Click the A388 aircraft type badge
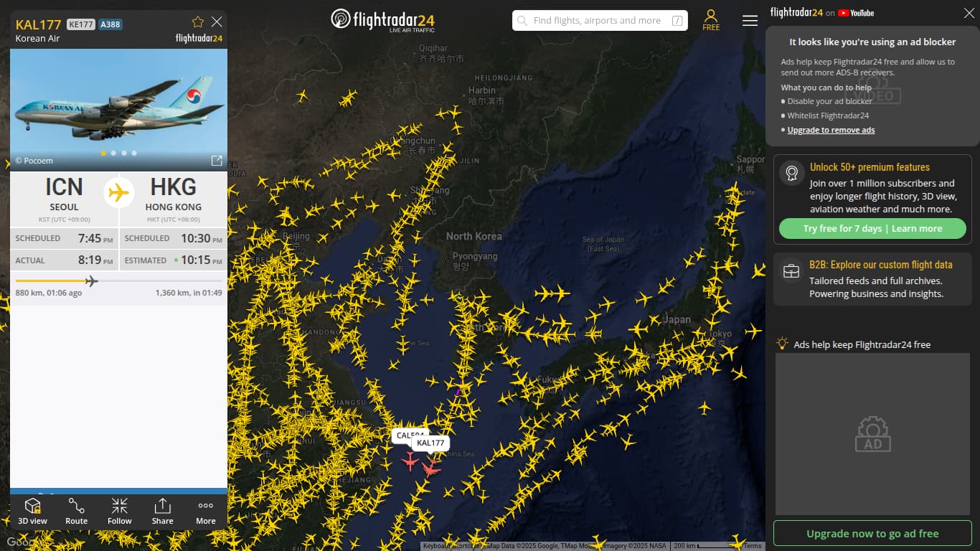 (110, 24)
